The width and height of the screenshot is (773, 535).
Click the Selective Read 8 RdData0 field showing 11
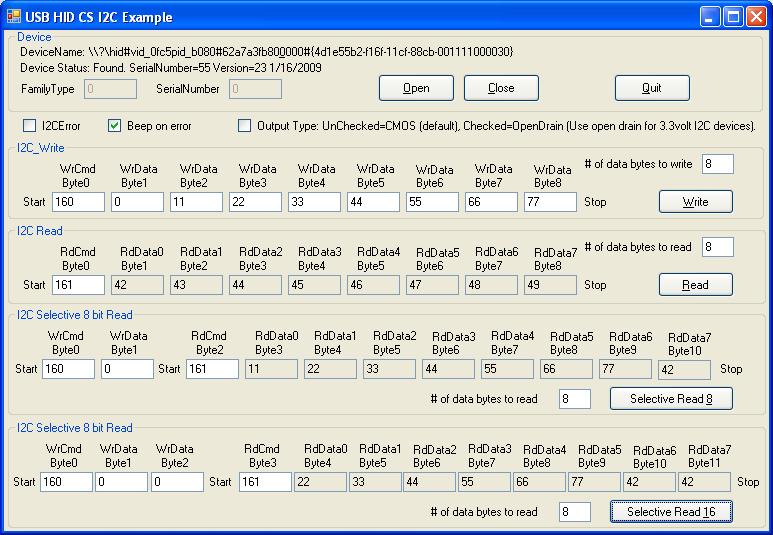(272, 369)
